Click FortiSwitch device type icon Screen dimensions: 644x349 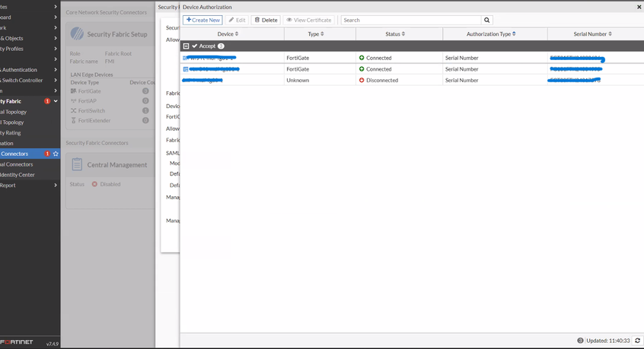(74, 111)
